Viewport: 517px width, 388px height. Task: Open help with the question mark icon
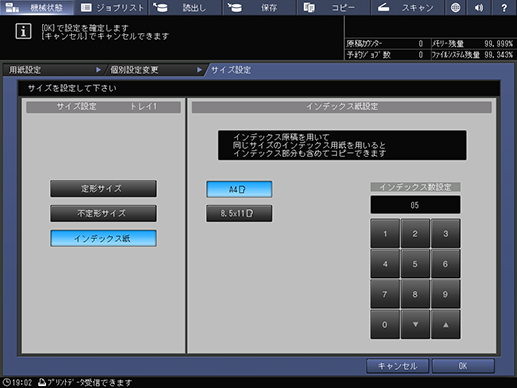[504, 7]
